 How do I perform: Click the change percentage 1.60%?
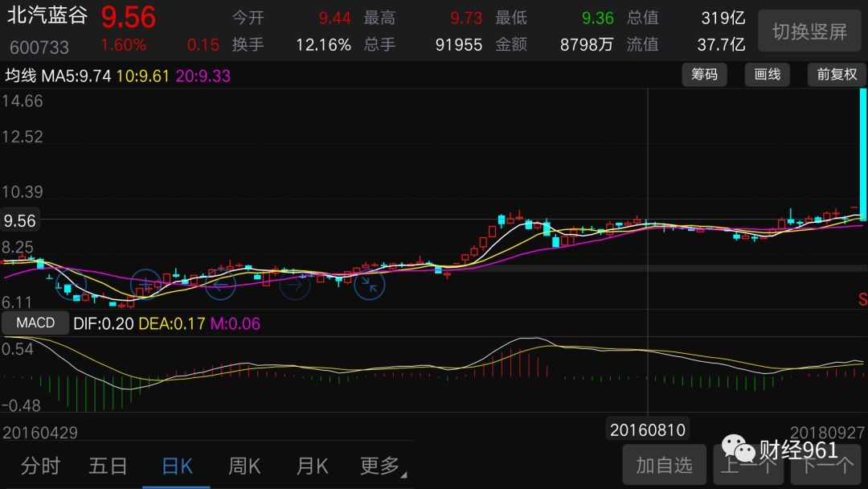124,44
